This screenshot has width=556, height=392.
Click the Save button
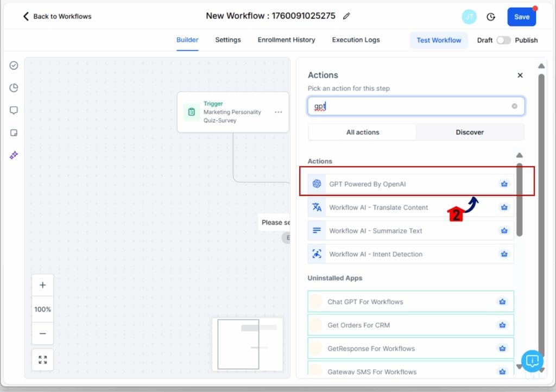[x=521, y=17]
